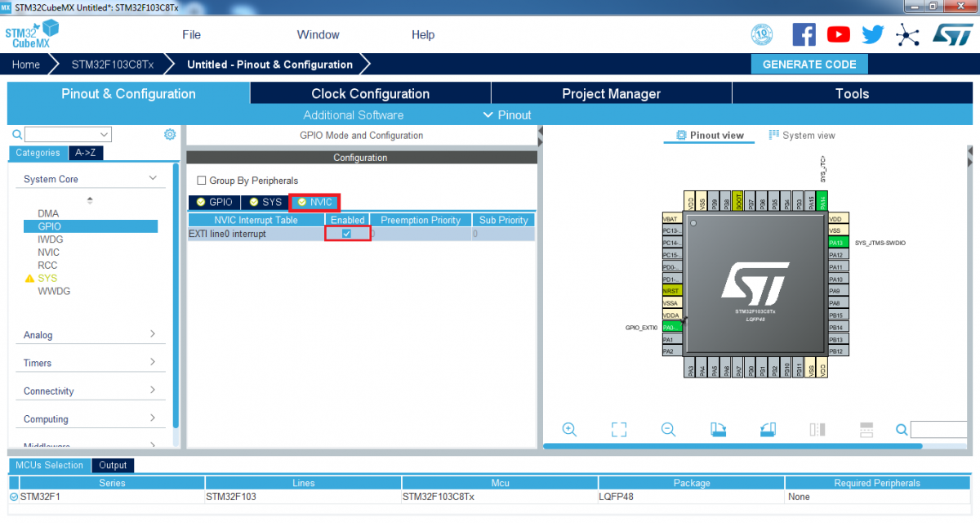Zoom out of the pinout view
Viewport: 980px width, 523px height.
point(668,430)
